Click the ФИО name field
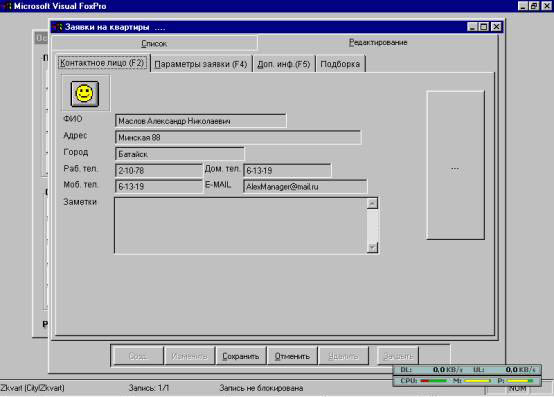 pyautogui.click(x=201, y=121)
